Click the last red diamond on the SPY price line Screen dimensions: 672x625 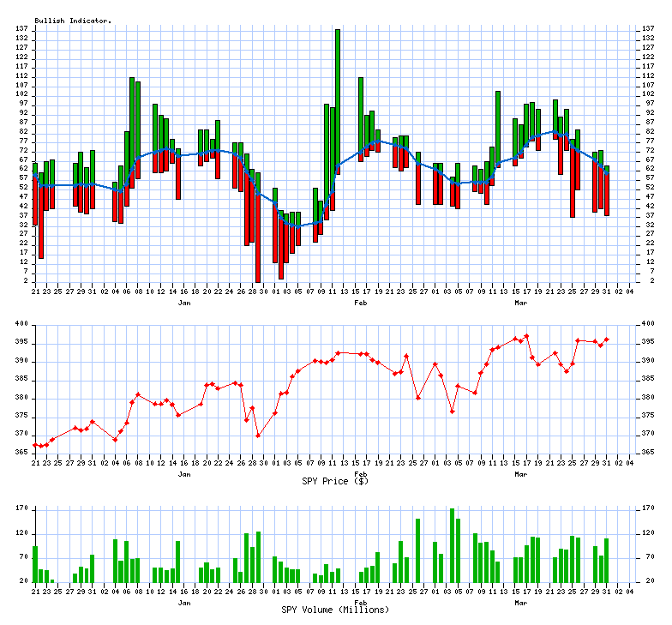[x=607, y=340]
